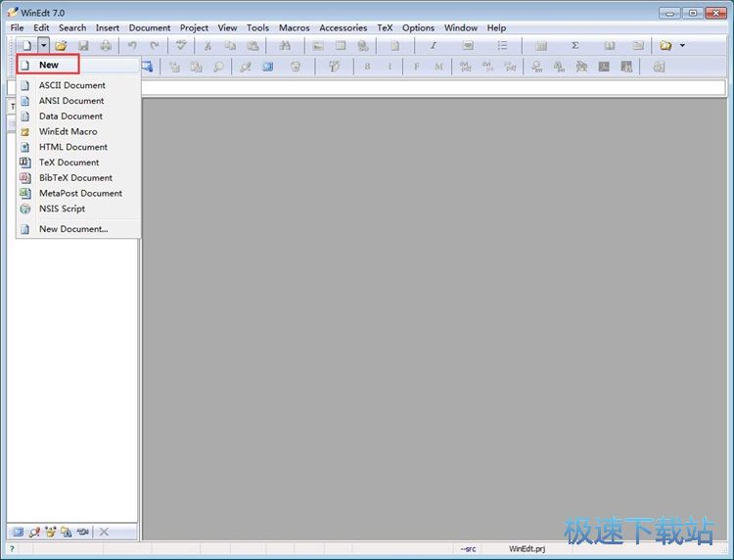734x560 pixels.
Task: Choose BibTeX Document from the menu
Action: [78, 178]
